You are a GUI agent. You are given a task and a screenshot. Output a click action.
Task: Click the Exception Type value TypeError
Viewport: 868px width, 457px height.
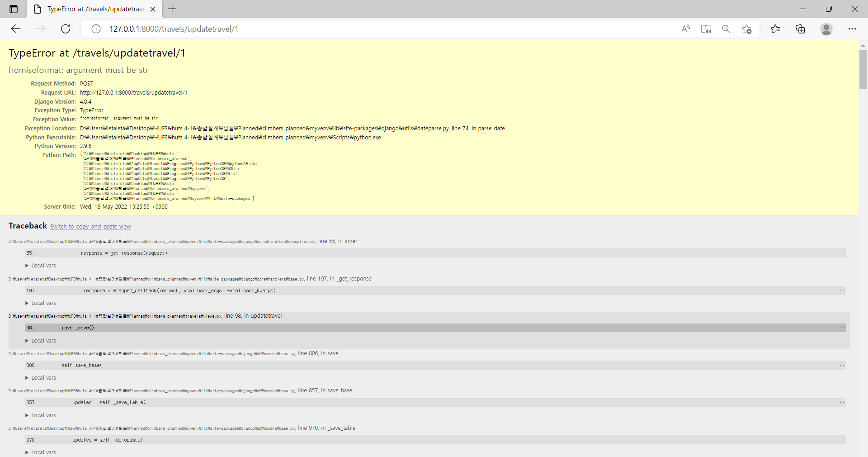92,110
